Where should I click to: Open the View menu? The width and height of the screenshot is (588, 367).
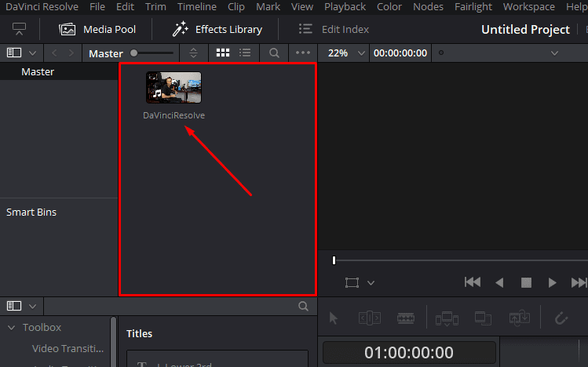click(x=302, y=7)
